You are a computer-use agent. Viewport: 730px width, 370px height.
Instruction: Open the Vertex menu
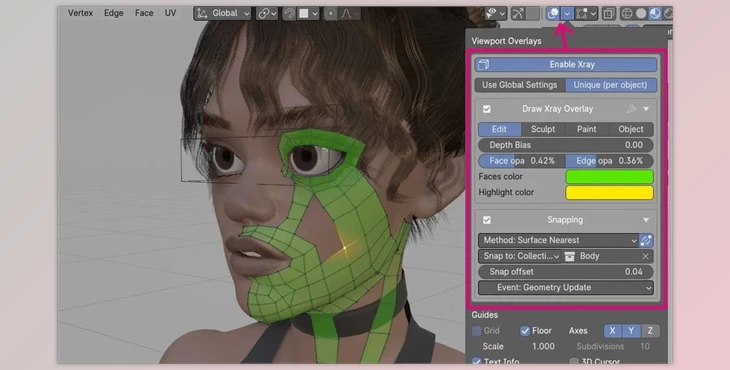pos(80,13)
